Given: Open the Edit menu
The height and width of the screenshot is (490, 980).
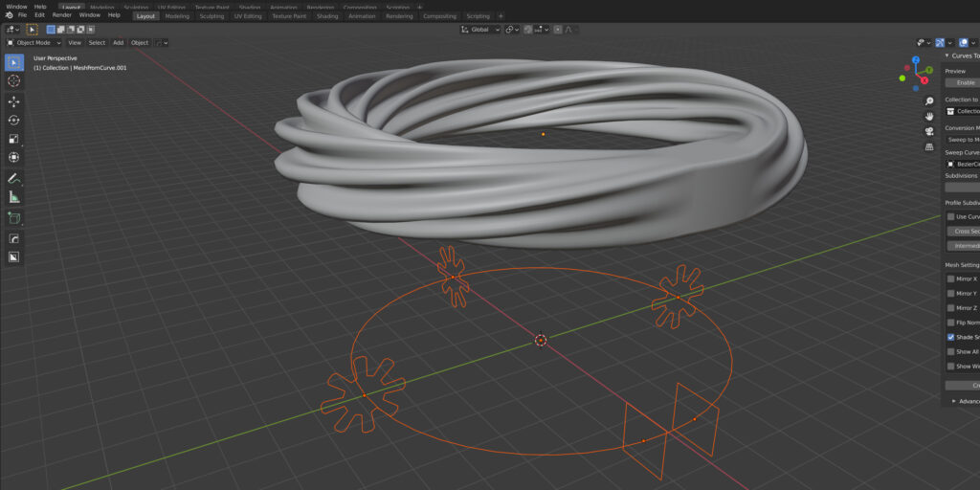Looking at the screenshot, I should pos(39,15).
